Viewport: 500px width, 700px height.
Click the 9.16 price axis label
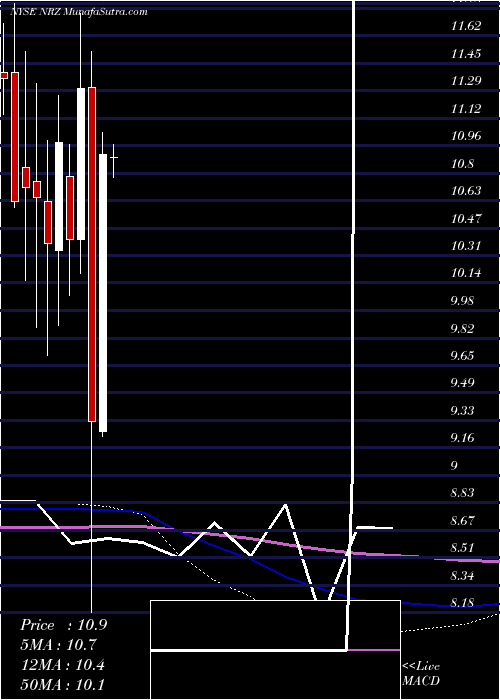462,438
